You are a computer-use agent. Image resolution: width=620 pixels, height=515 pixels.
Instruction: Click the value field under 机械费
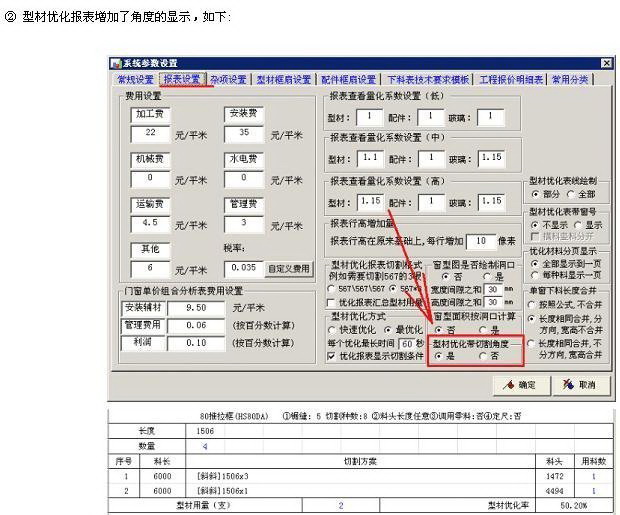point(150,179)
